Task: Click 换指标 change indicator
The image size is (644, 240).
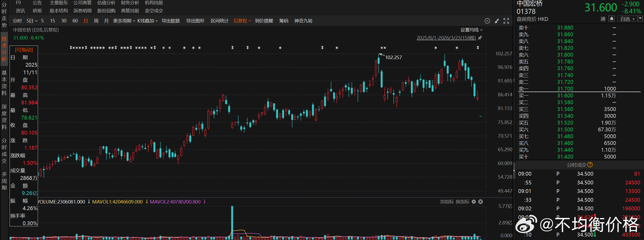Action: click(463, 202)
